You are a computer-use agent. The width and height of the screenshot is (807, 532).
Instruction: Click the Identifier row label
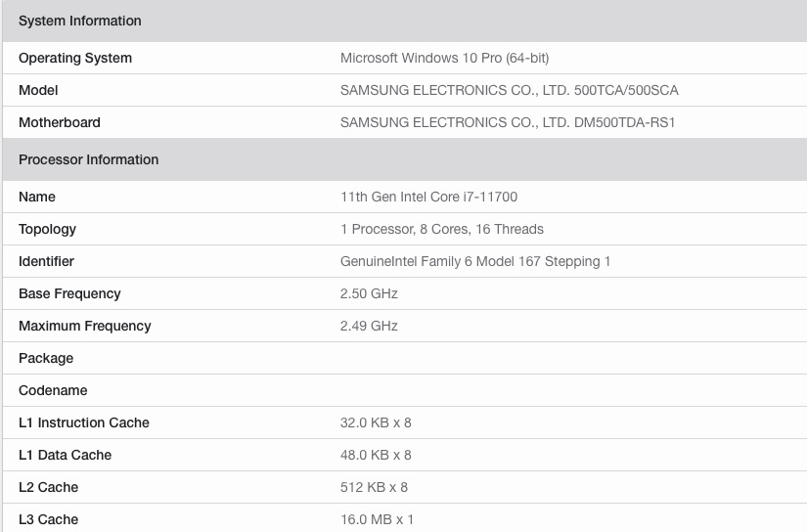pyautogui.click(x=46, y=261)
